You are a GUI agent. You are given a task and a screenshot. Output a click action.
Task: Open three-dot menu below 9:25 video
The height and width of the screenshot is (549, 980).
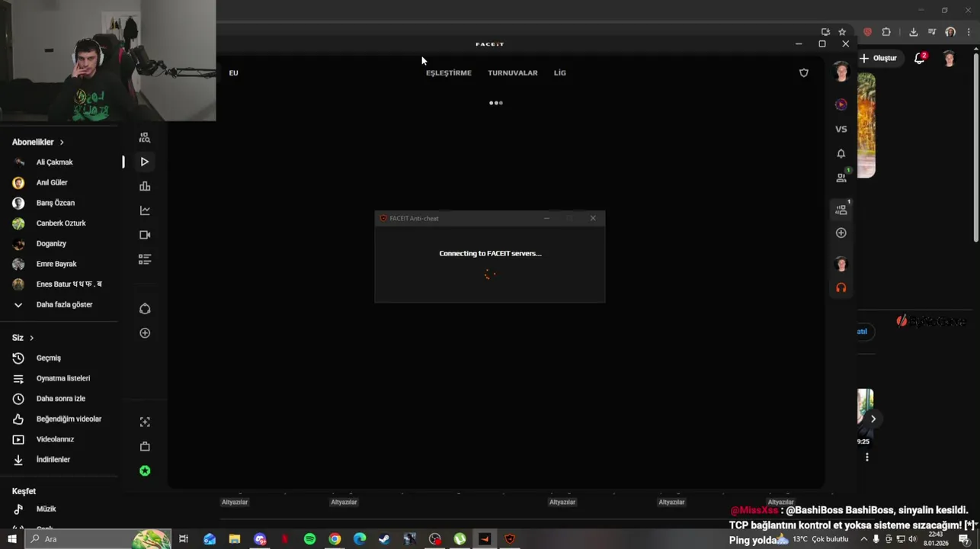[x=866, y=457]
